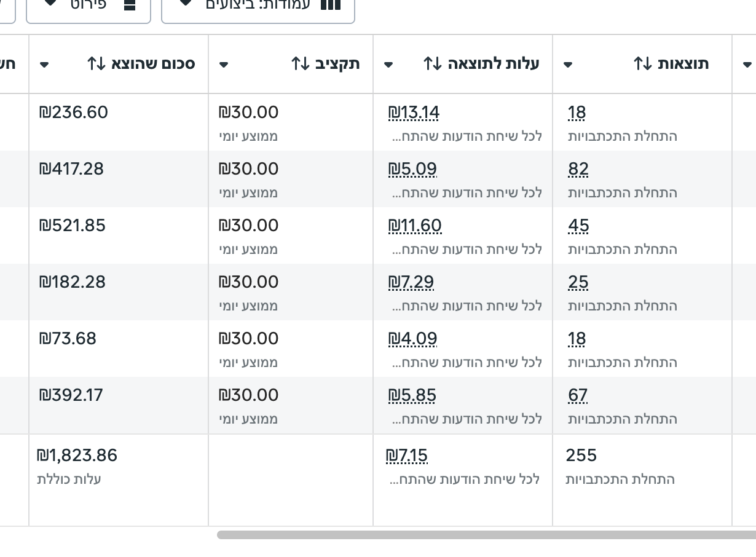
Task: Click the ₪11.60 cost per result value
Action: (415, 226)
